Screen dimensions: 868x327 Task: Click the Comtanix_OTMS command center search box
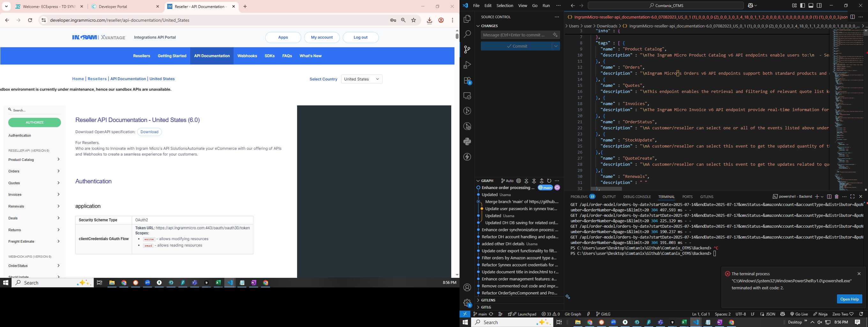(665, 5)
